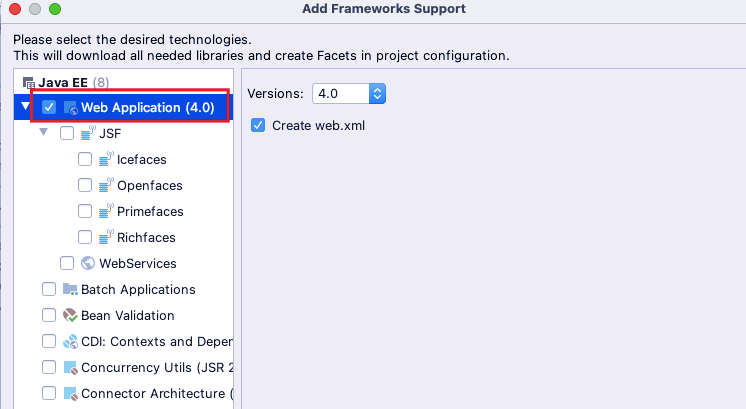Image resolution: width=746 pixels, height=409 pixels.
Task: Collapse the Web Application tree node
Action: click(x=25, y=106)
